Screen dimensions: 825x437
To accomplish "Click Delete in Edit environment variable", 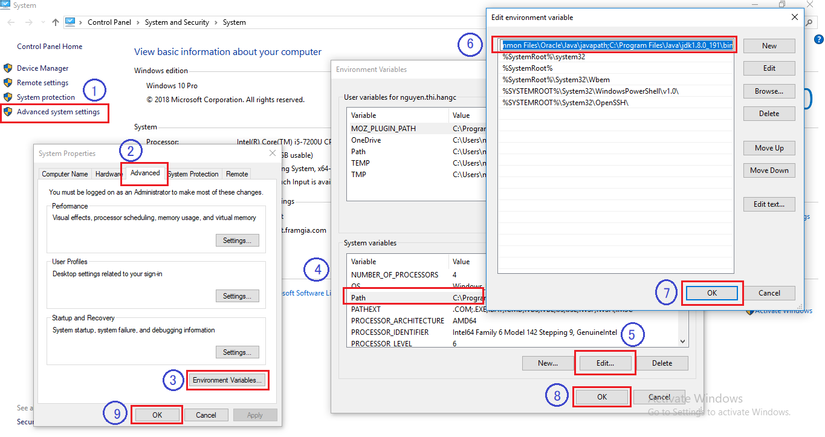I will pos(769,114).
